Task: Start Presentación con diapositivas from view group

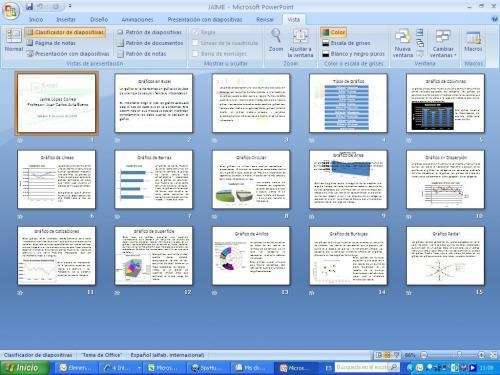Action: 68,54
